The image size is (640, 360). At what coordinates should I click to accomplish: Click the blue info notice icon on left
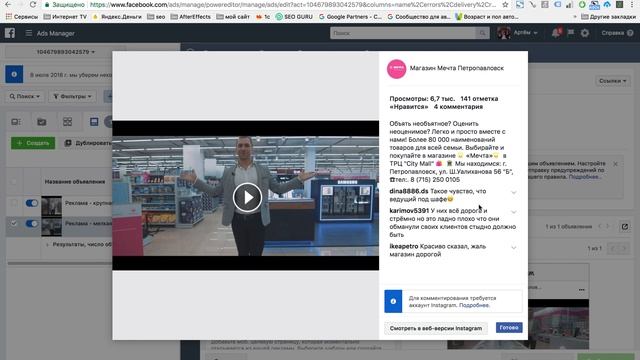click(14, 74)
